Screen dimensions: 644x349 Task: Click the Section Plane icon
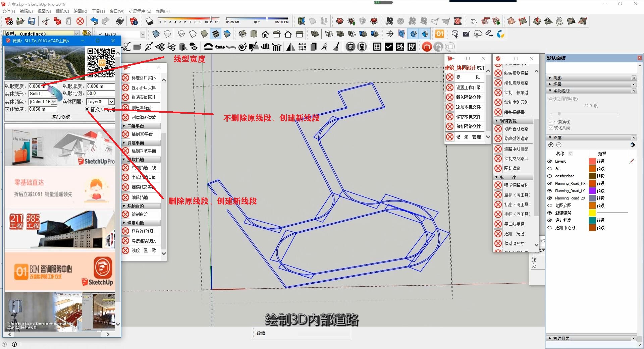(x=390, y=34)
